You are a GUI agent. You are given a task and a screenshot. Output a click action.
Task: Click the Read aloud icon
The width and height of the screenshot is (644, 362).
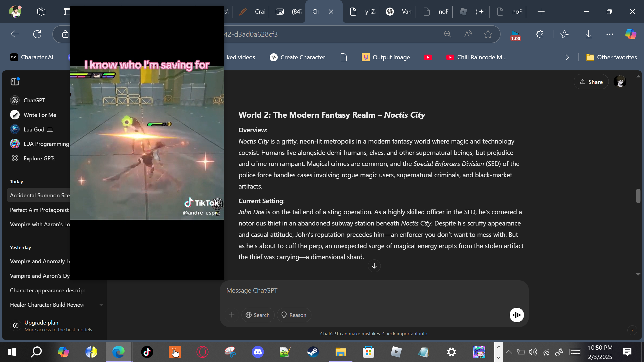click(x=468, y=34)
